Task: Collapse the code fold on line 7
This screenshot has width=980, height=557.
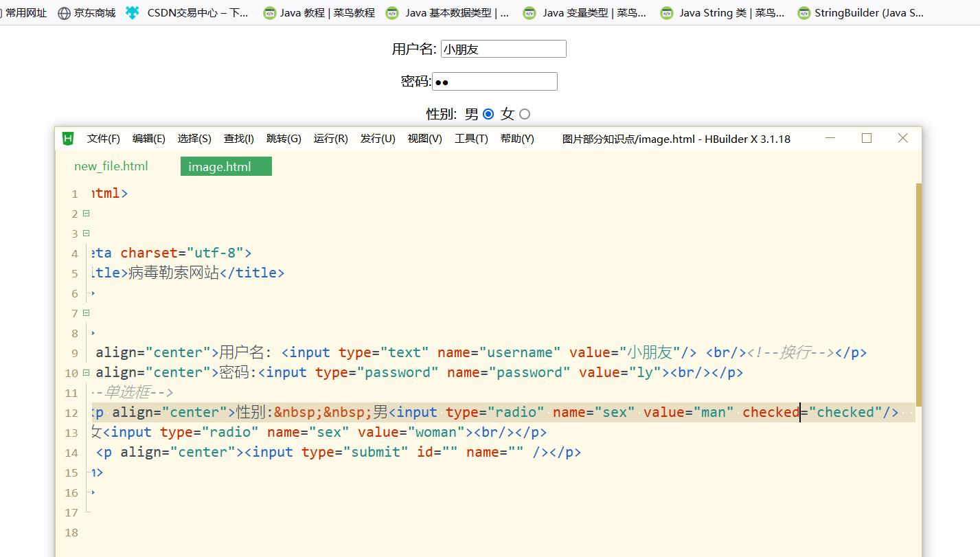Action: coord(86,313)
